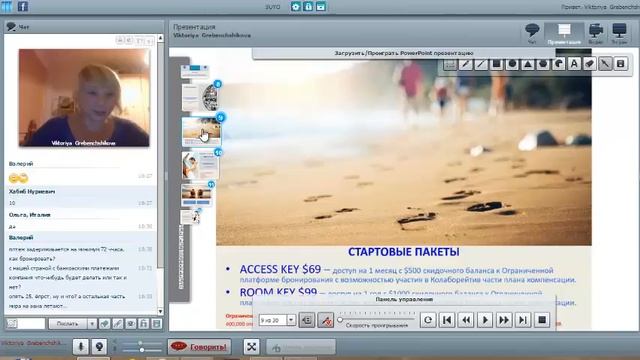The width and height of the screenshot is (640, 360).
Task: Toggle fullscreen with the expand arrows icon
Action: point(251,347)
